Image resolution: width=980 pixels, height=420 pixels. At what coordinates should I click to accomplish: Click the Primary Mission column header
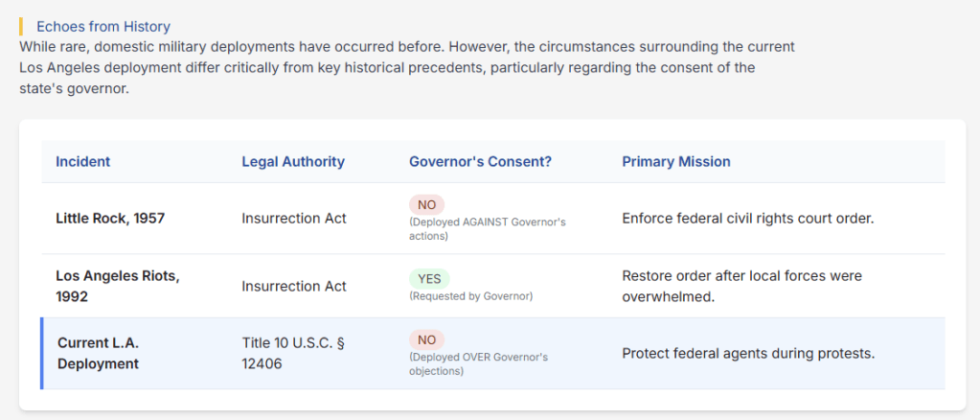pos(675,161)
